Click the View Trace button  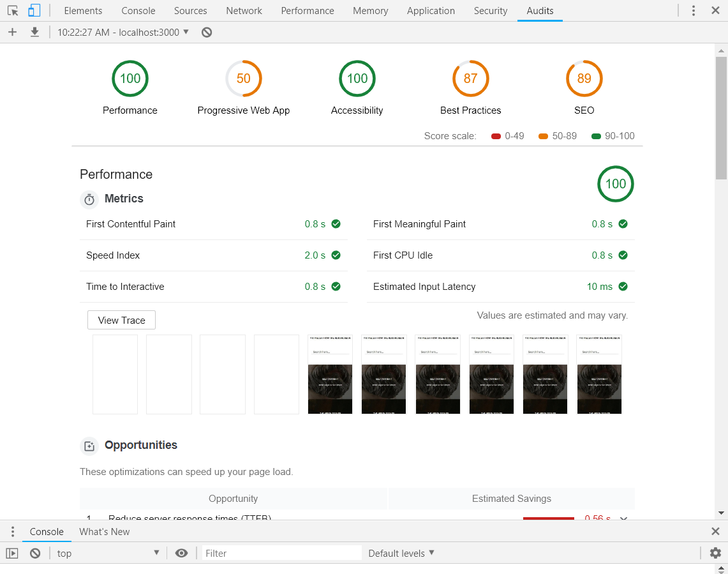tap(122, 321)
